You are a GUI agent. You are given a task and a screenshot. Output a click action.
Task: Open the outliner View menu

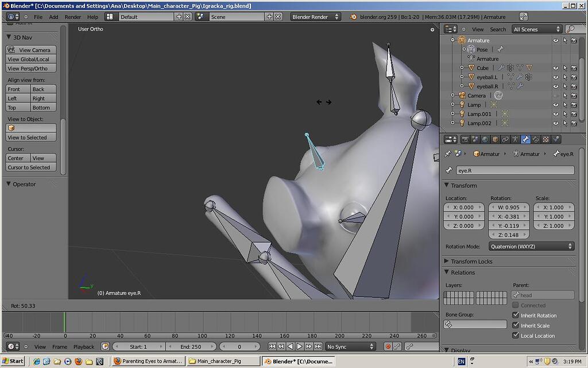pyautogui.click(x=478, y=29)
